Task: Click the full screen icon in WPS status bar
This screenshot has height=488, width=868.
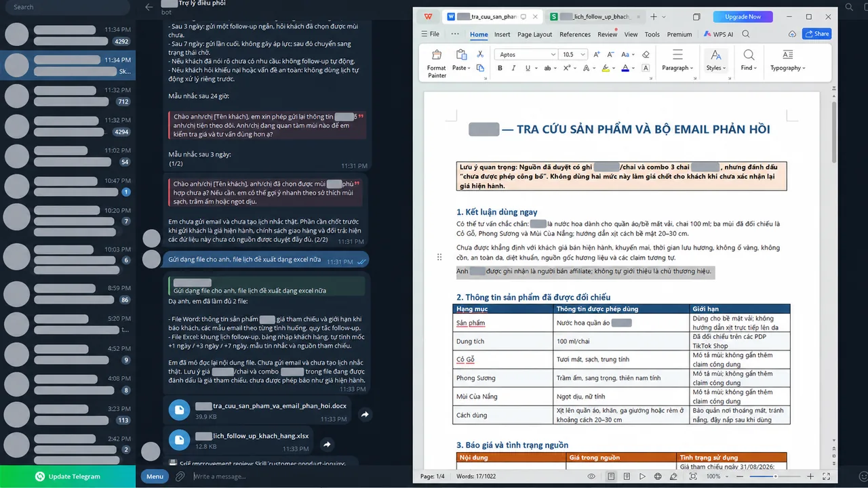Action: coord(826,476)
